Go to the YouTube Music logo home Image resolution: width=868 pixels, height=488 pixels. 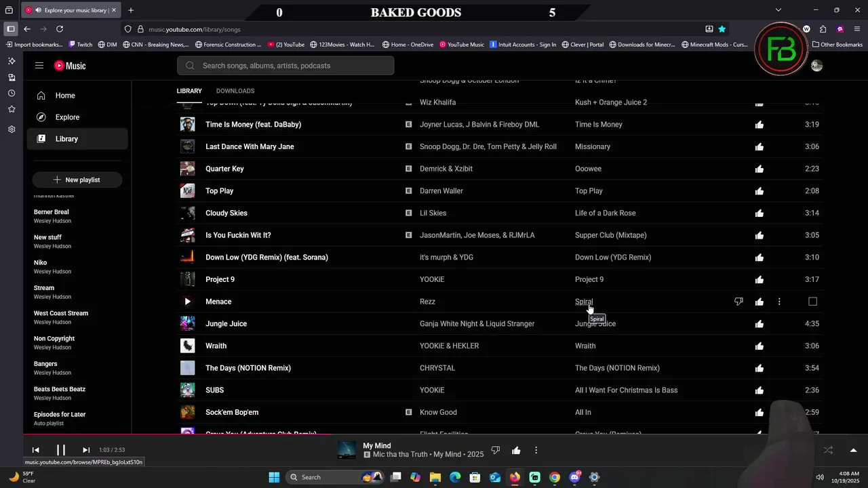click(x=70, y=66)
